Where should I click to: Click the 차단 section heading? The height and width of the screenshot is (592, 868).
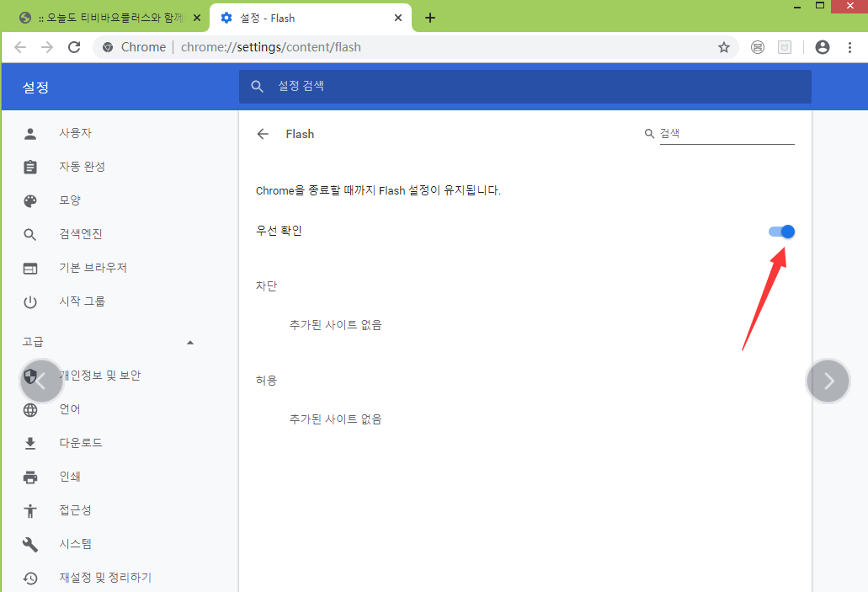pyautogui.click(x=266, y=285)
